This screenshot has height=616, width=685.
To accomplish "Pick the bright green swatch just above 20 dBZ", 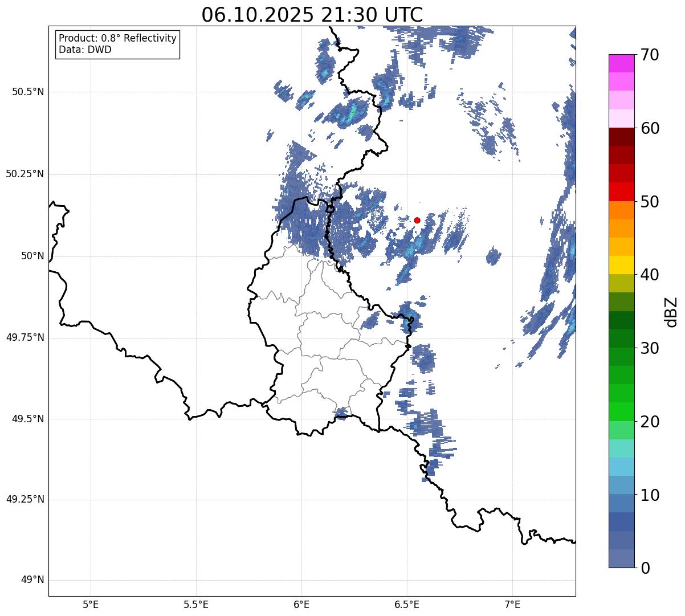I will 622,411.
